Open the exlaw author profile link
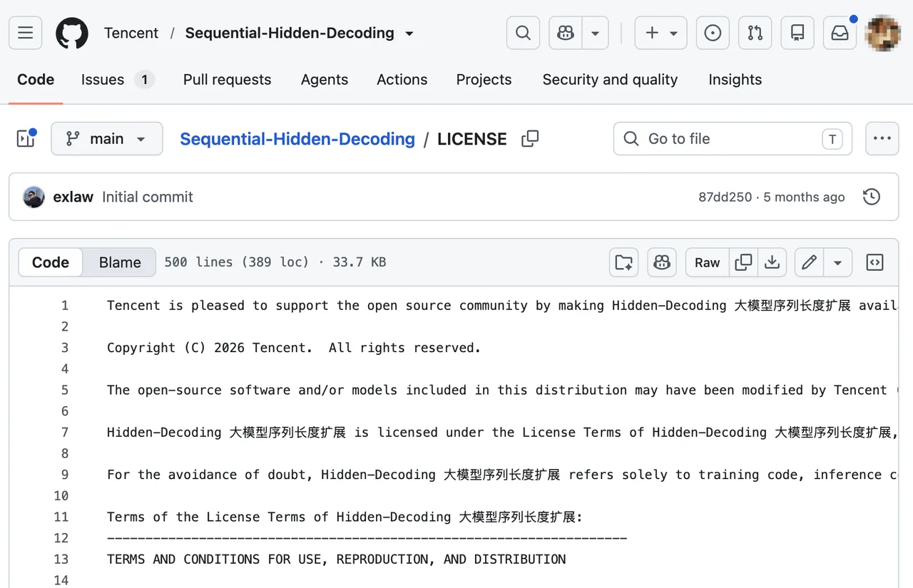 click(73, 197)
